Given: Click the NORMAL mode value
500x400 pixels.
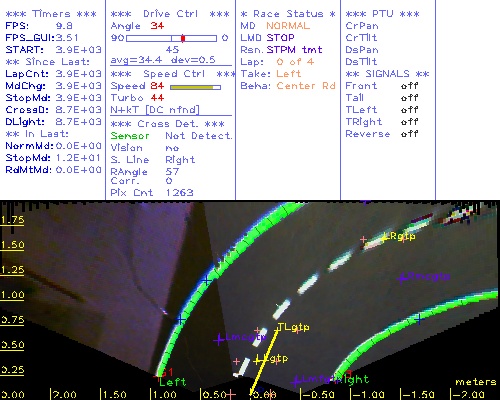Looking at the screenshot, I should point(288,26).
